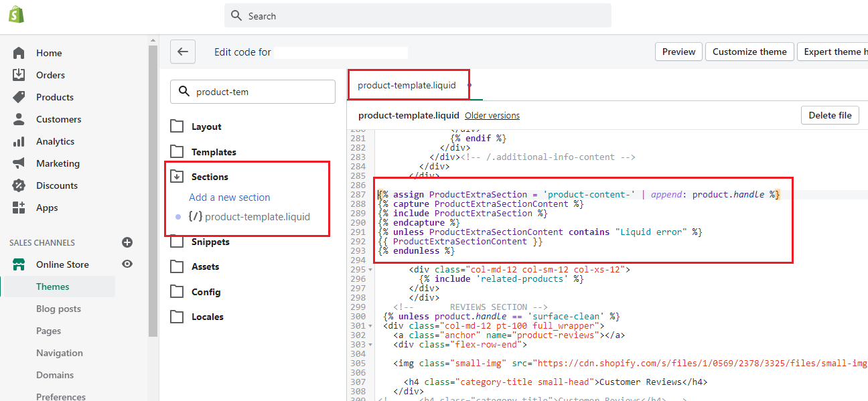Image resolution: width=868 pixels, height=401 pixels.
Task: Open Older versions link
Action: [x=492, y=116]
